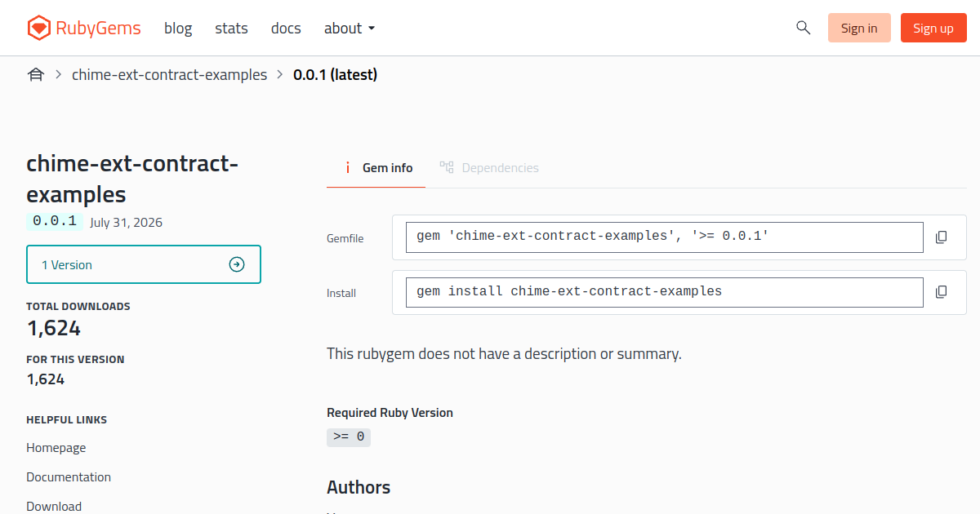Image resolution: width=980 pixels, height=514 pixels.
Task: Click the Sign in button
Action: coord(859,28)
